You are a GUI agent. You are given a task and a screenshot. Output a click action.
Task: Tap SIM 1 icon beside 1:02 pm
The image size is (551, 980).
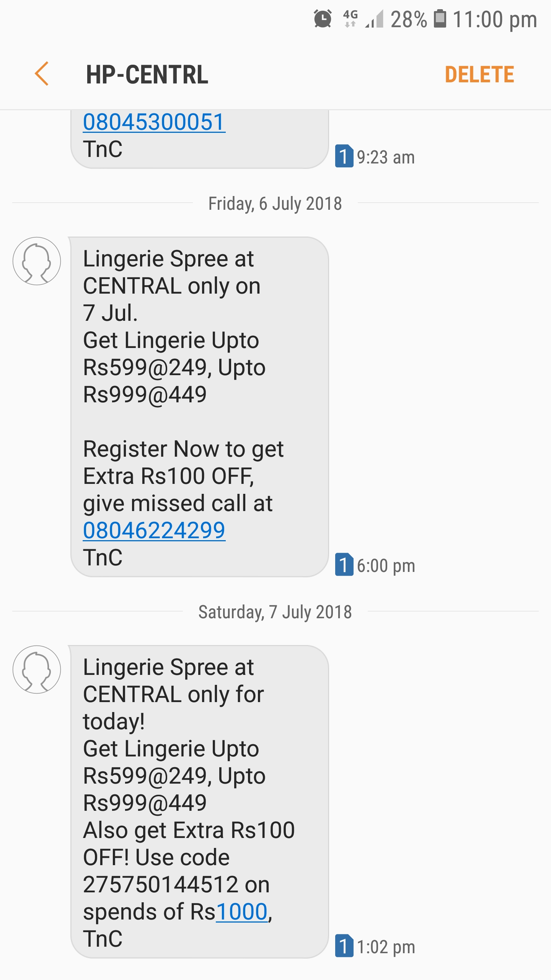pos(344,946)
